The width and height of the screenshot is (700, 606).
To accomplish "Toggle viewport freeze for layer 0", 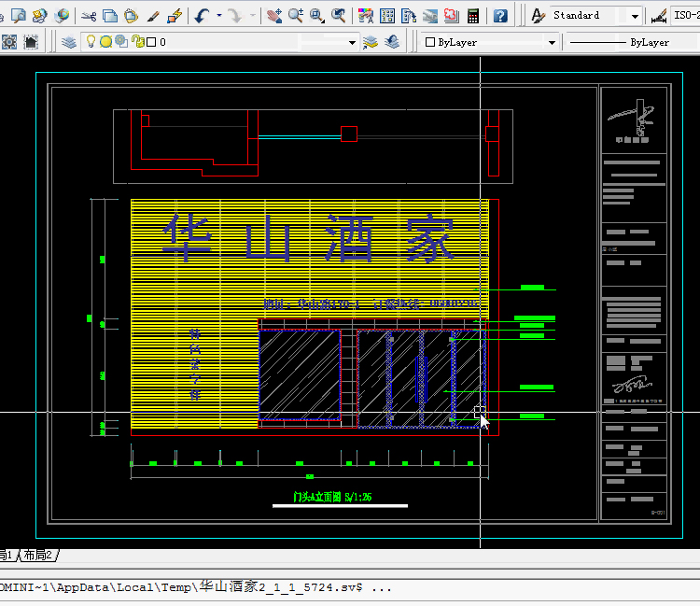I will 121,41.
